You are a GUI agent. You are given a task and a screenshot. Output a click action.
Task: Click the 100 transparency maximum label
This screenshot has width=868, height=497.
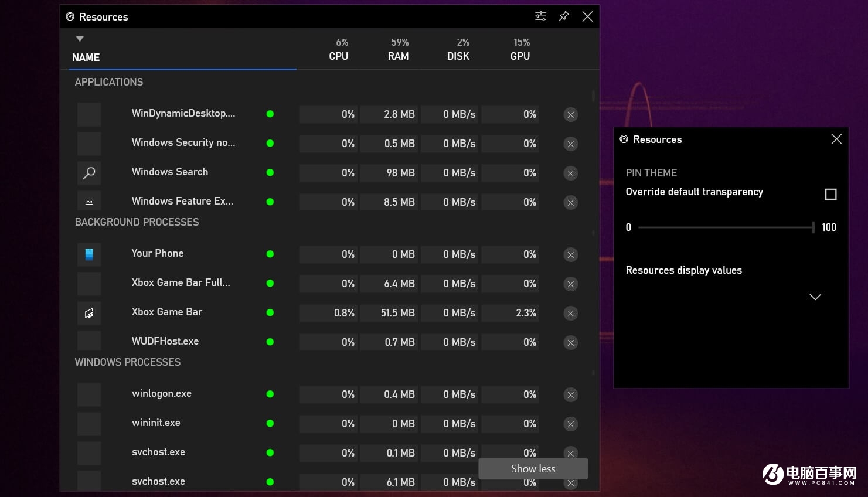click(829, 227)
